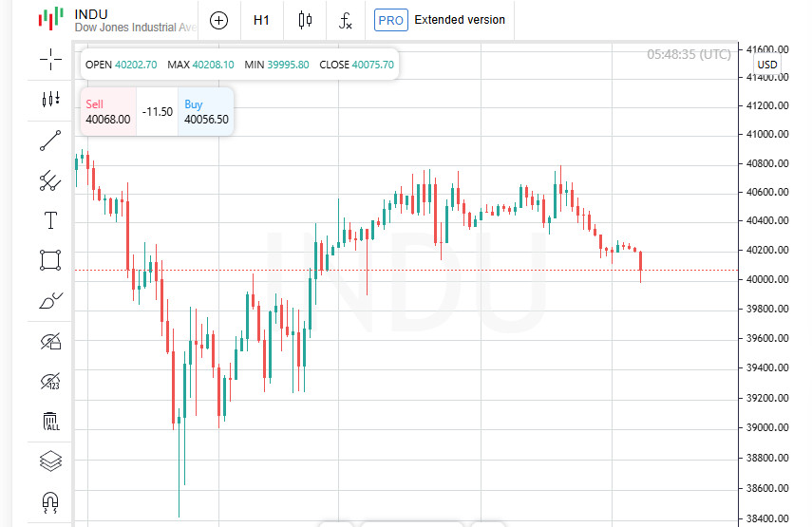
Task: Click the Sell 40068.00 button
Action: tap(107, 112)
